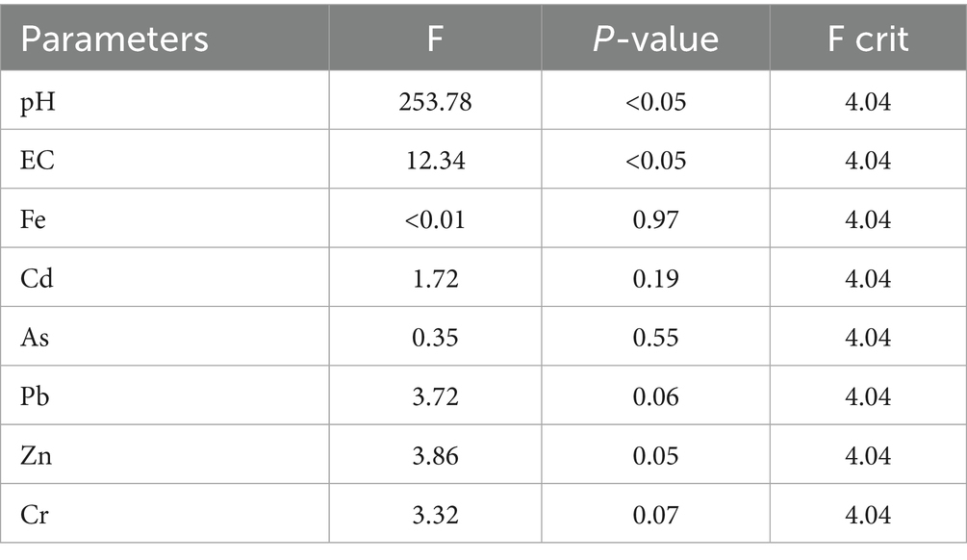The height and width of the screenshot is (560, 967).
Task: Click the <0.01 F value cell
Action: pos(435,219)
